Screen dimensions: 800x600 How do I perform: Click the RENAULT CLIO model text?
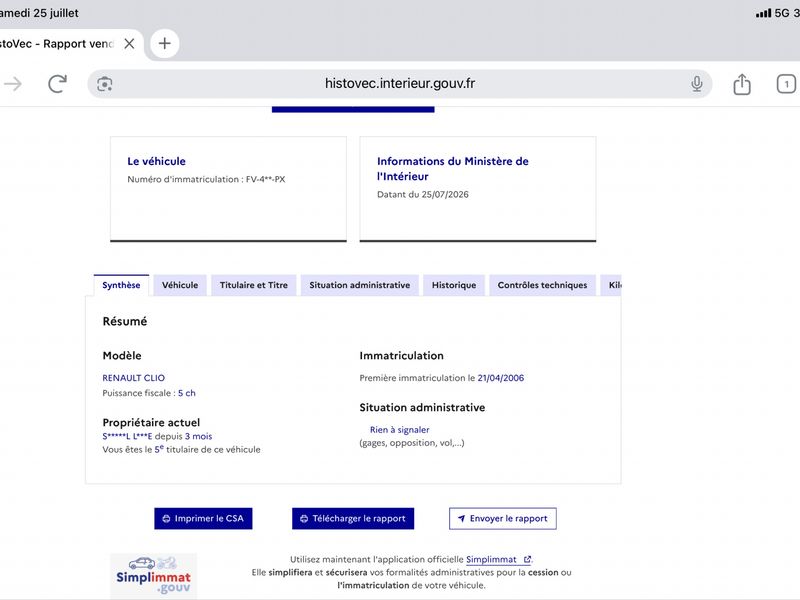click(x=134, y=378)
